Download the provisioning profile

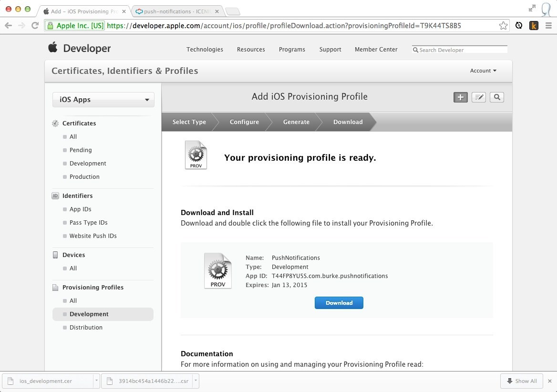pyautogui.click(x=339, y=303)
